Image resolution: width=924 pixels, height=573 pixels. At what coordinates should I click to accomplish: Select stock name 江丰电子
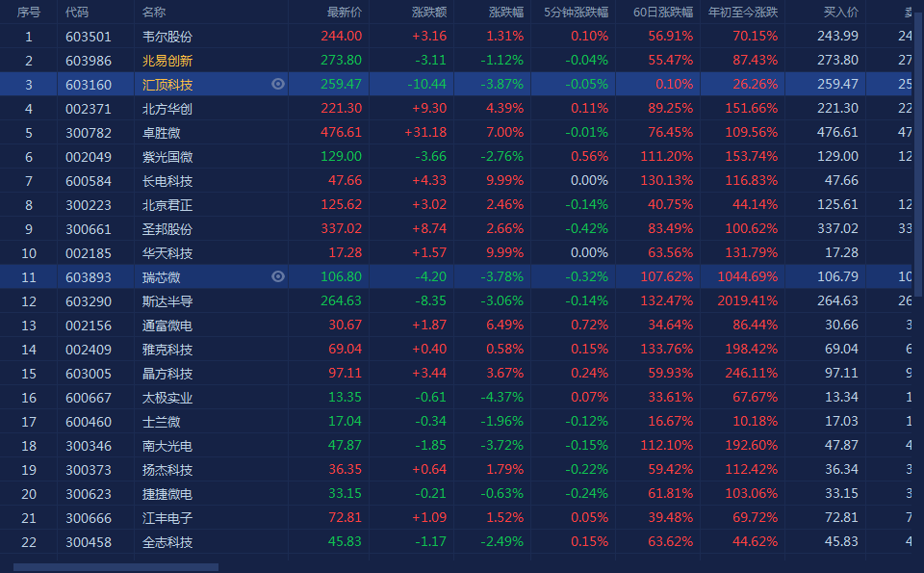[167, 518]
